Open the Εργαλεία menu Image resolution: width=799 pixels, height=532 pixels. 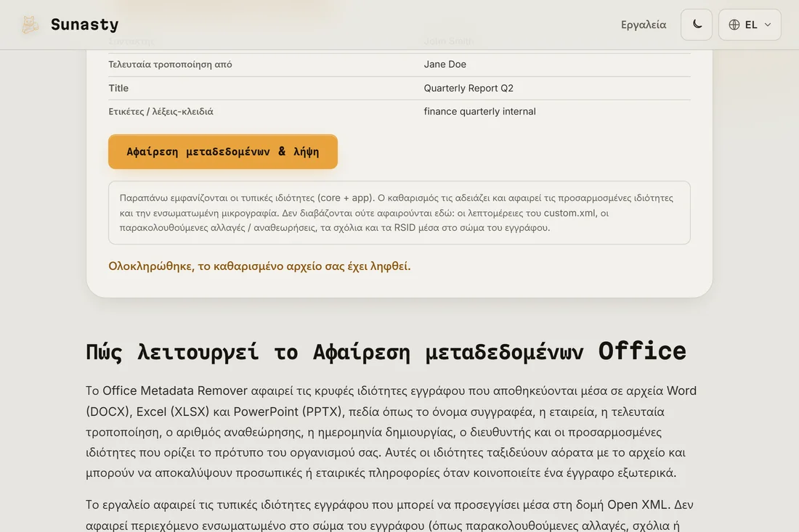click(643, 25)
